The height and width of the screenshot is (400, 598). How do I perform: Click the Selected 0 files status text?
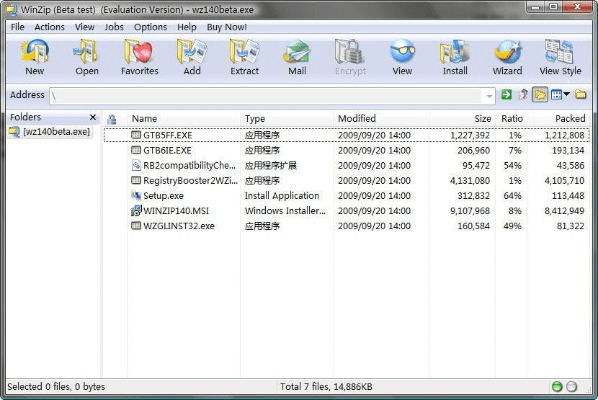click(56, 387)
